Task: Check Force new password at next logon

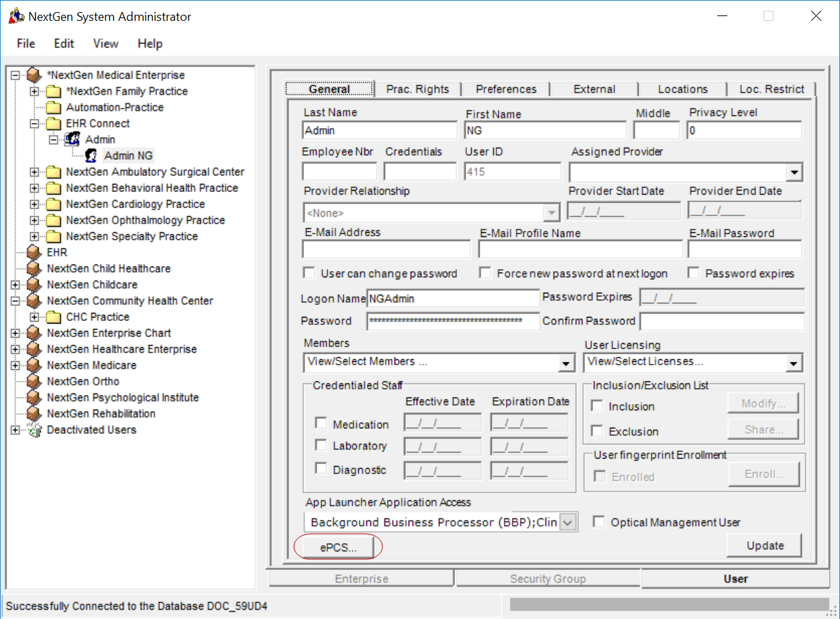Action: (485, 273)
